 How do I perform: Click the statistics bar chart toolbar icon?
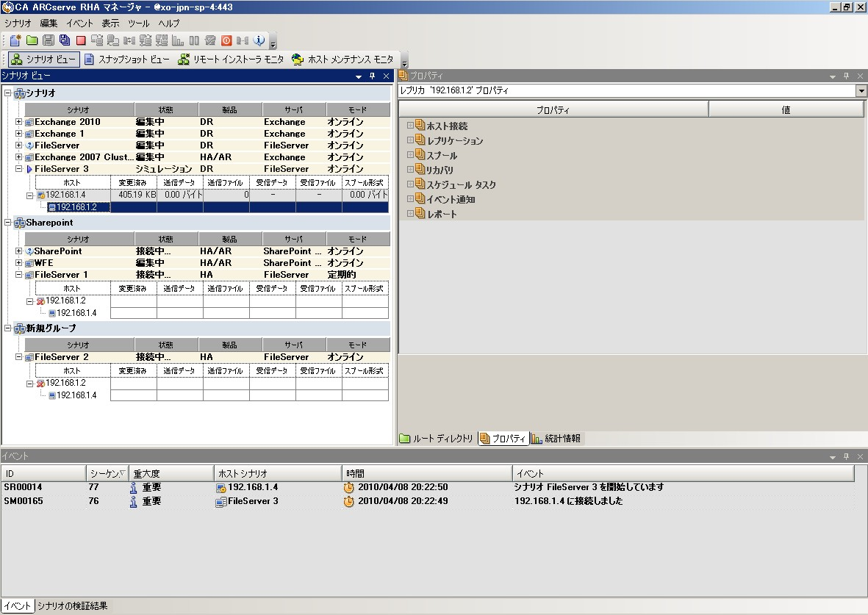[178, 40]
